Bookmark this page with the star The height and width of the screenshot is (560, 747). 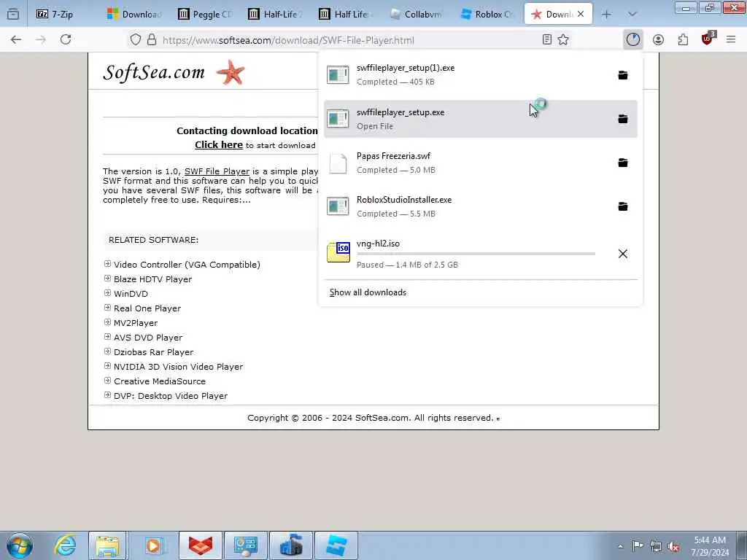[563, 40]
